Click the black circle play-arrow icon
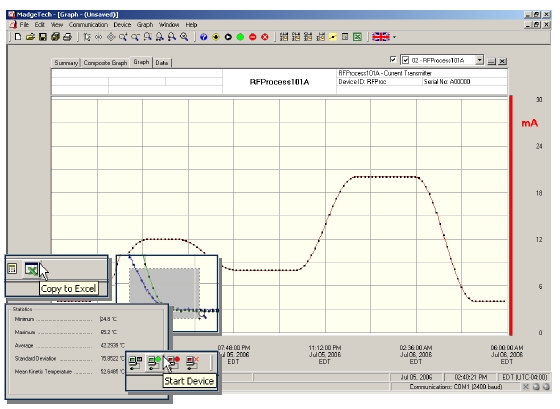The image size is (560, 409). pyautogui.click(x=228, y=37)
